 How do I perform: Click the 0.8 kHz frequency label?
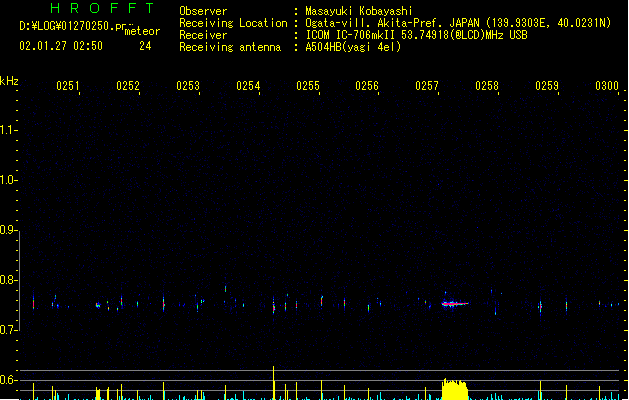tap(7, 280)
